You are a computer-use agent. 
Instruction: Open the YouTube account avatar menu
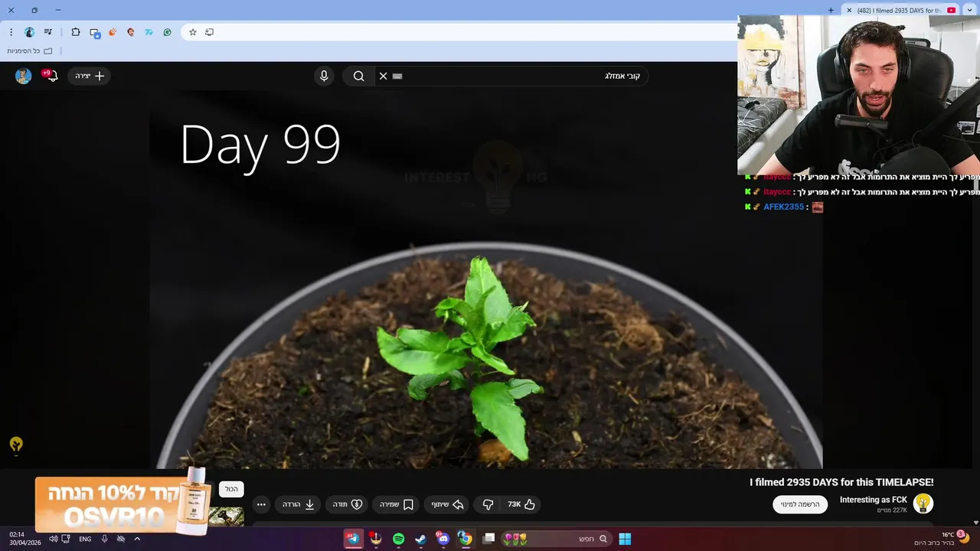tap(23, 76)
